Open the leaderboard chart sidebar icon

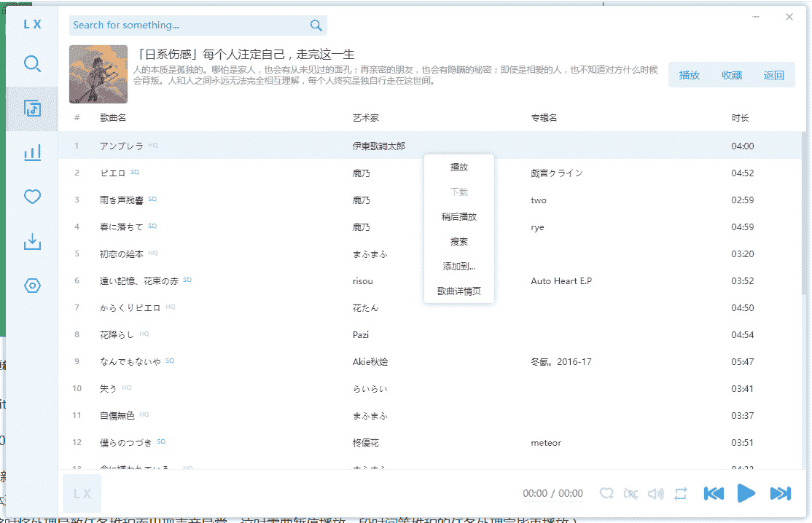tap(32, 153)
